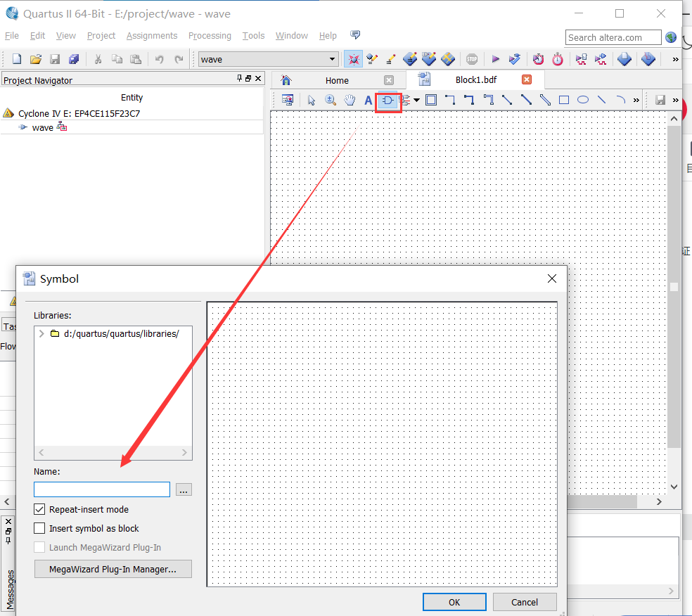The height and width of the screenshot is (616, 692).
Task: Click the canvas vertical scrollbar thumb
Action: (x=674, y=287)
